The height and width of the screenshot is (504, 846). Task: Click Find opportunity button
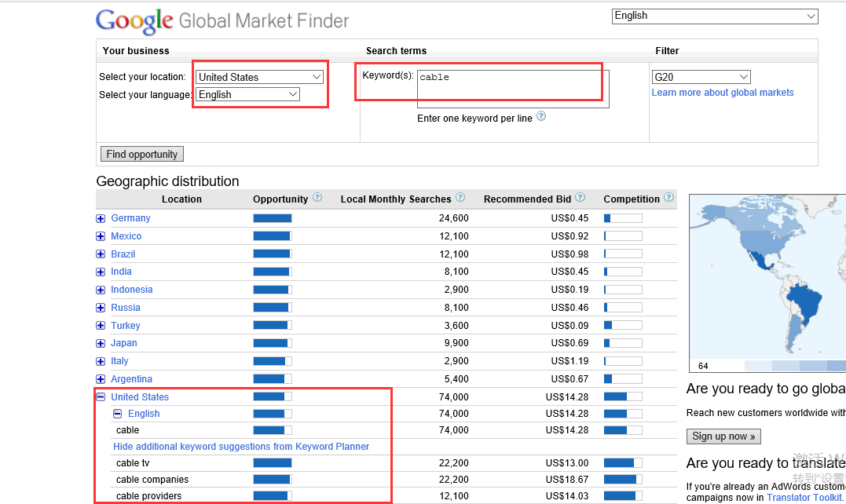142,154
